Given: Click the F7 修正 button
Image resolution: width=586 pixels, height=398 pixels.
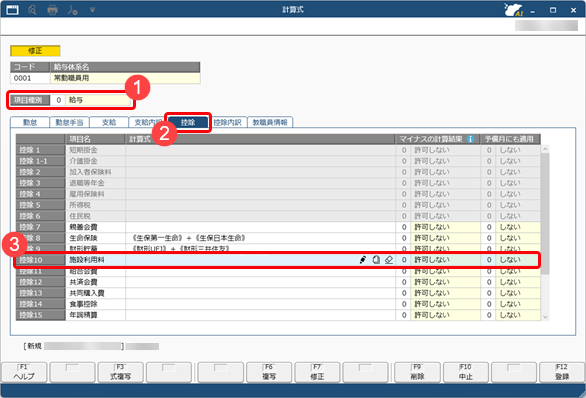Looking at the screenshot, I should coord(317,372).
